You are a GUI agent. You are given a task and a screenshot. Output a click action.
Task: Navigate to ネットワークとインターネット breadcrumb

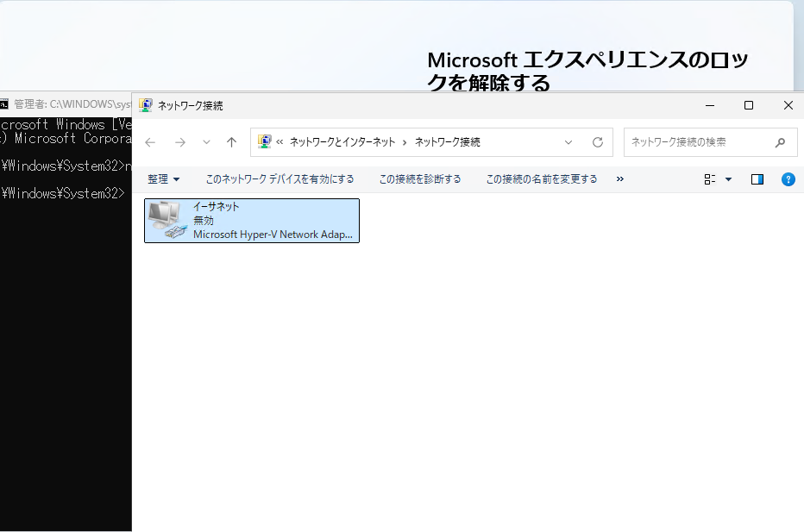342,142
